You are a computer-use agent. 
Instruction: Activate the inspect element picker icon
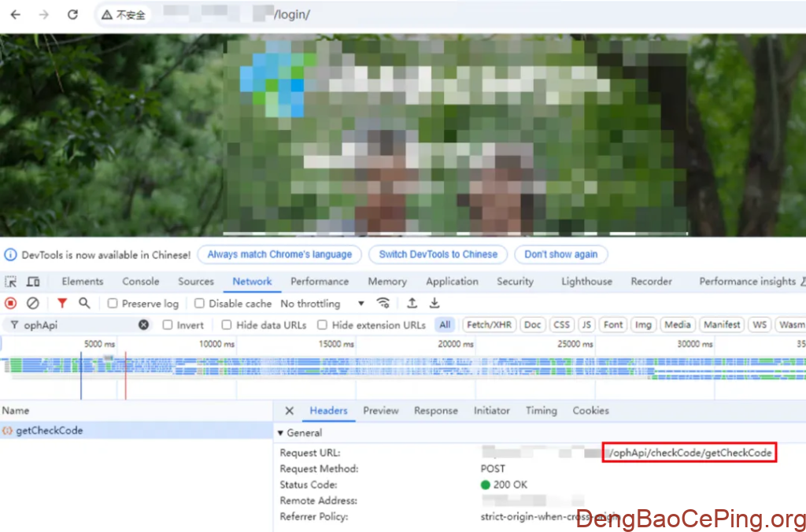(x=11, y=282)
